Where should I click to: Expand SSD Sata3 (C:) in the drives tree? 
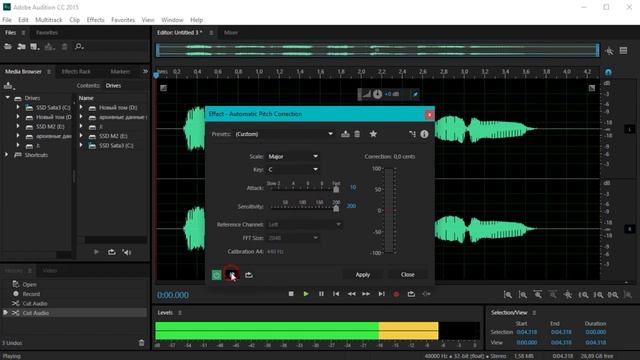click(x=18, y=107)
